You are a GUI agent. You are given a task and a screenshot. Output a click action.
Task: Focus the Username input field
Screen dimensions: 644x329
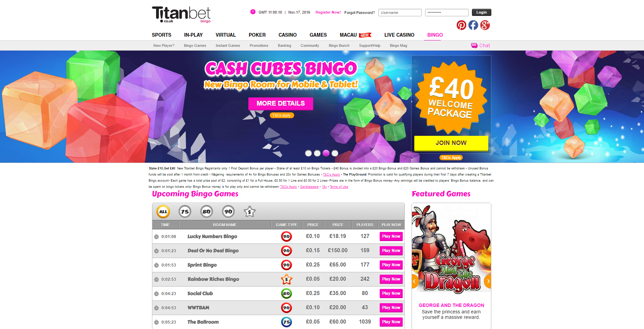pyautogui.click(x=400, y=13)
